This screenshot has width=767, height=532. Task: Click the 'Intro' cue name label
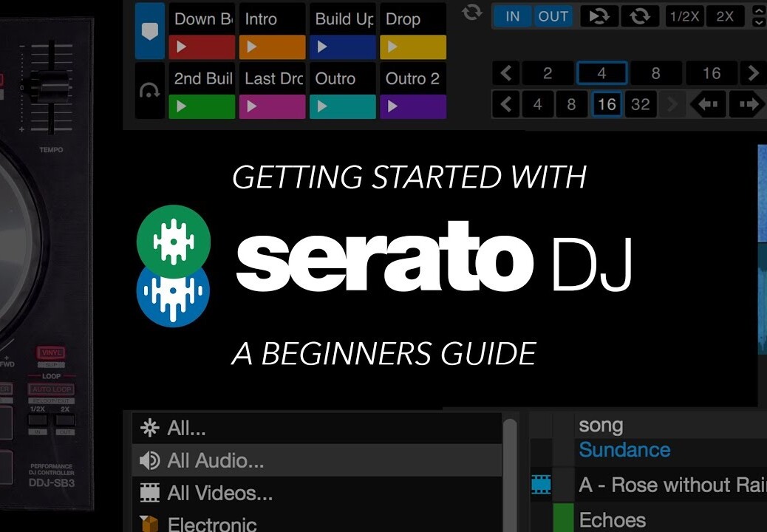point(261,19)
